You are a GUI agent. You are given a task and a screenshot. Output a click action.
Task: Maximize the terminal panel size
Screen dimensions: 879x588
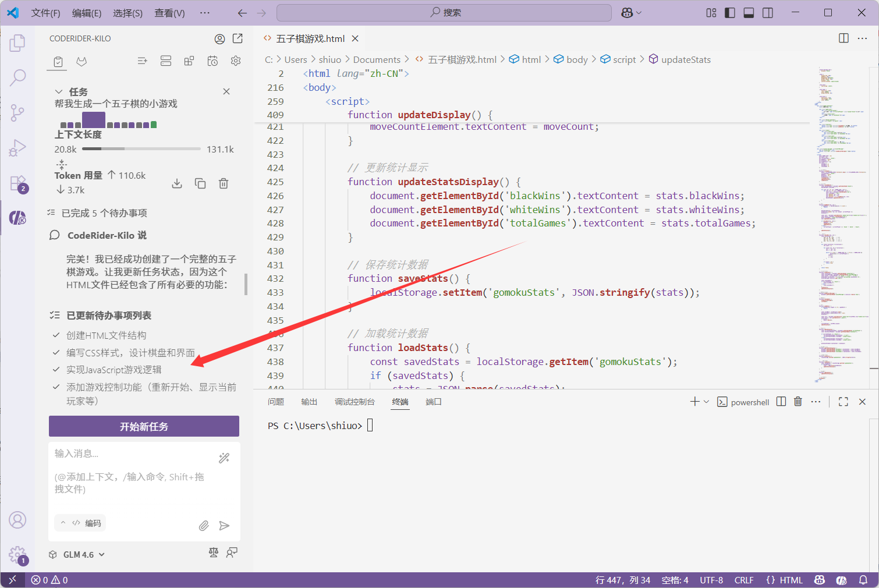click(843, 402)
